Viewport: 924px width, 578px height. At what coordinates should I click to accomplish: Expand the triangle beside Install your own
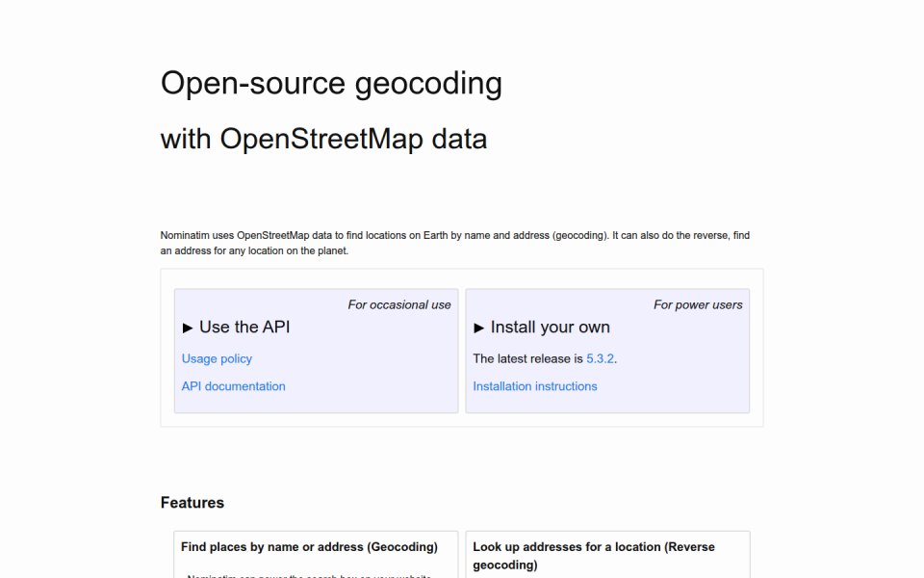(x=478, y=328)
